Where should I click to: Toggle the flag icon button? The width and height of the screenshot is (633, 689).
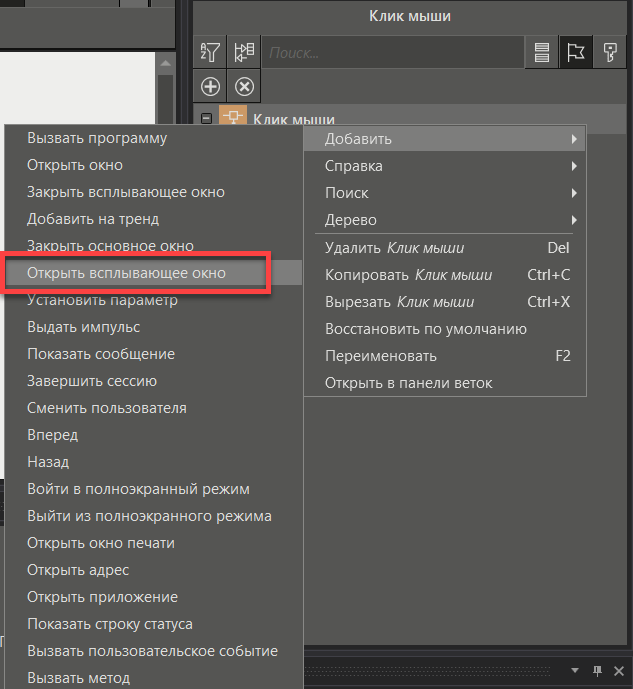(x=575, y=53)
